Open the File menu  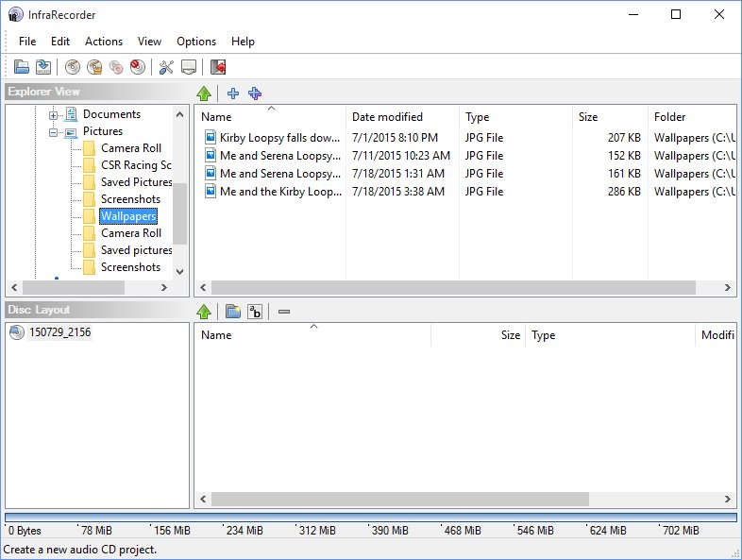point(27,42)
